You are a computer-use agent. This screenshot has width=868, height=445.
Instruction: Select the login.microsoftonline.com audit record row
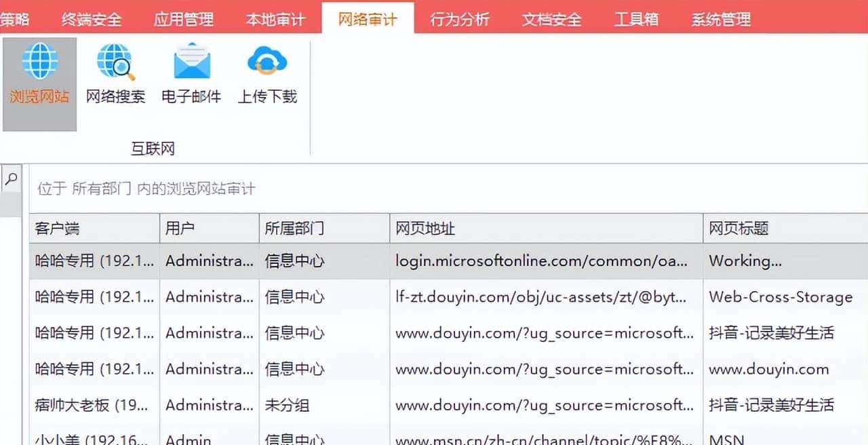pos(434,260)
